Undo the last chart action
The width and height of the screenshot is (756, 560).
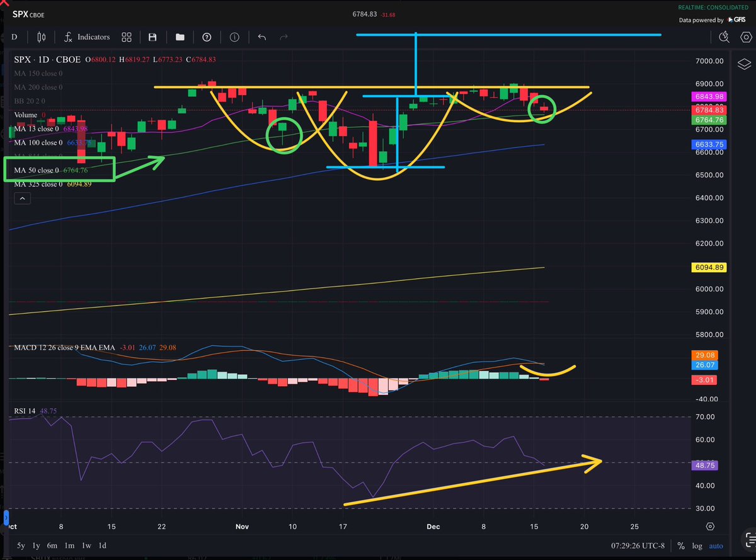coord(262,37)
